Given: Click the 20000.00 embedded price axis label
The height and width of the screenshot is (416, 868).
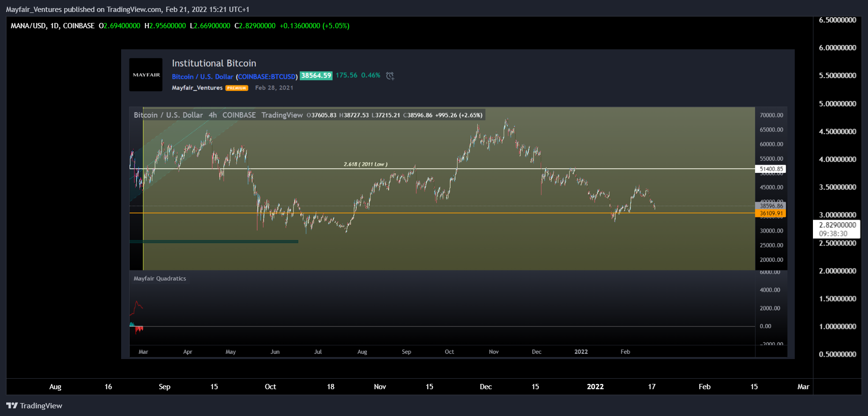Looking at the screenshot, I should coord(771,260).
